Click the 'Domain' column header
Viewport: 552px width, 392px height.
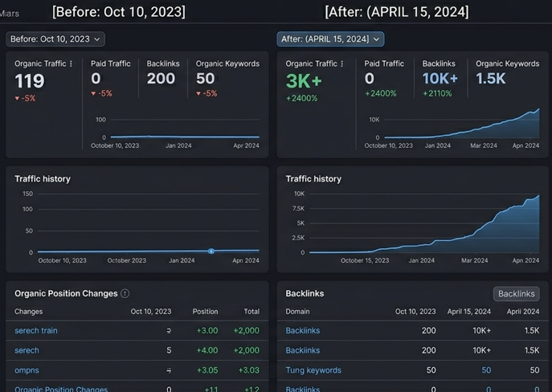pos(297,312)
